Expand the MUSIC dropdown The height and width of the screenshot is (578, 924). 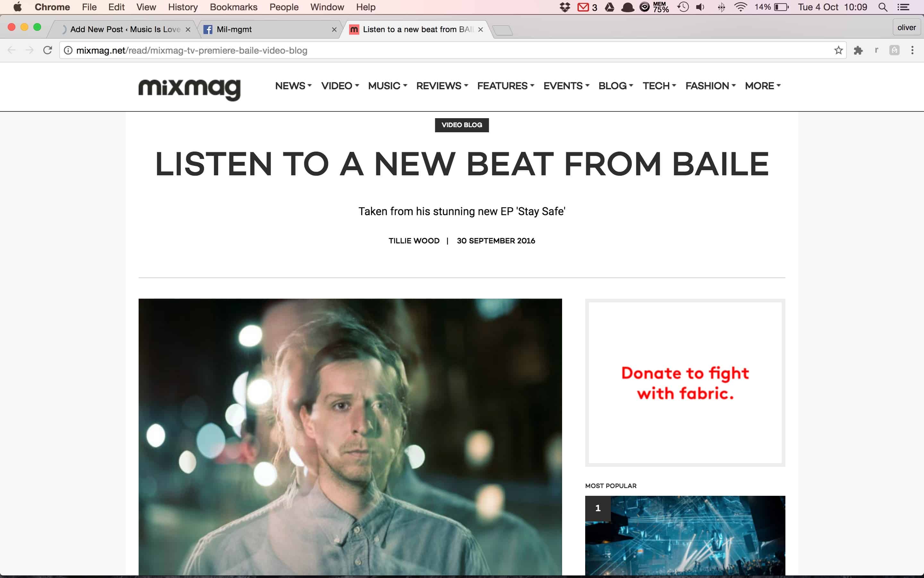pyautogui.click(x=388, y=86)
